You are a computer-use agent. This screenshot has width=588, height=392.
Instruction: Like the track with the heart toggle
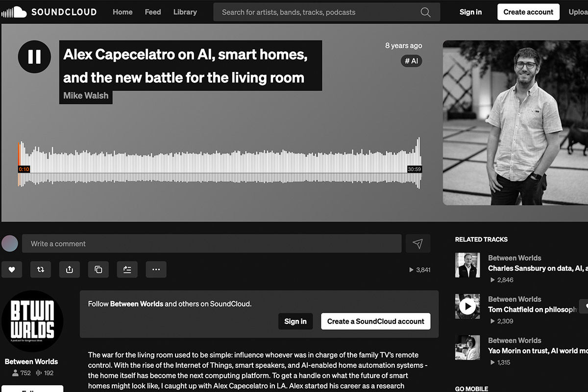pos(12,269)
